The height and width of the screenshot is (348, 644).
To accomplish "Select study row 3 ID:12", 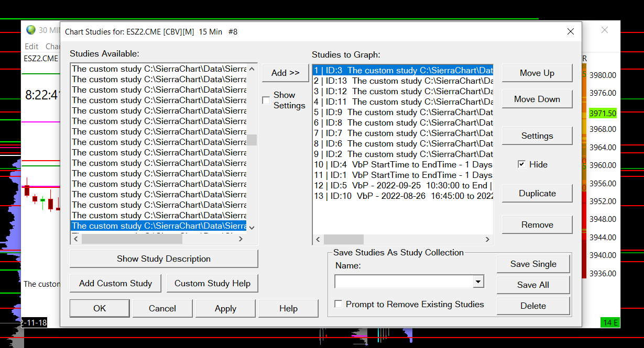I will [x=403, y=92].
